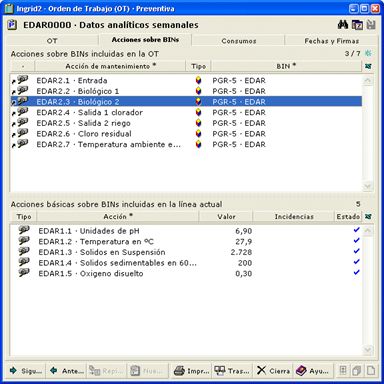Click the copy pages icon in bottom bar
This screenshot has width=384, height=384.
[357, 370]
